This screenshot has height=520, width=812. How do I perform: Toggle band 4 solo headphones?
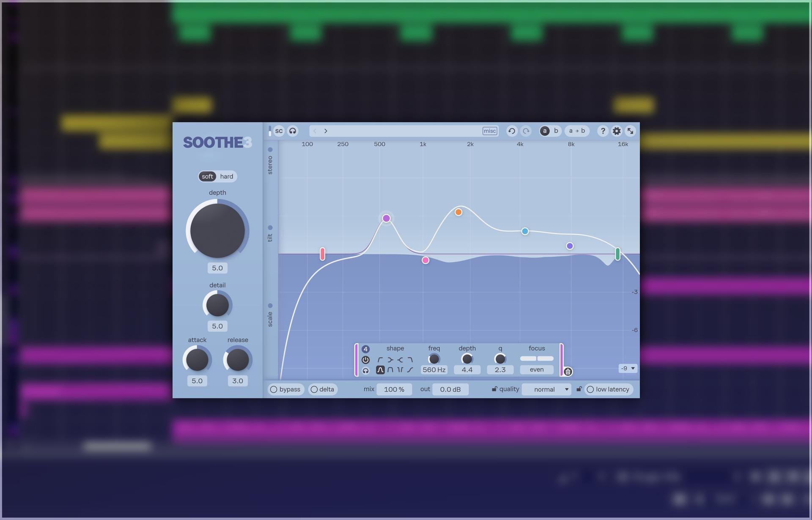(365, 371)
